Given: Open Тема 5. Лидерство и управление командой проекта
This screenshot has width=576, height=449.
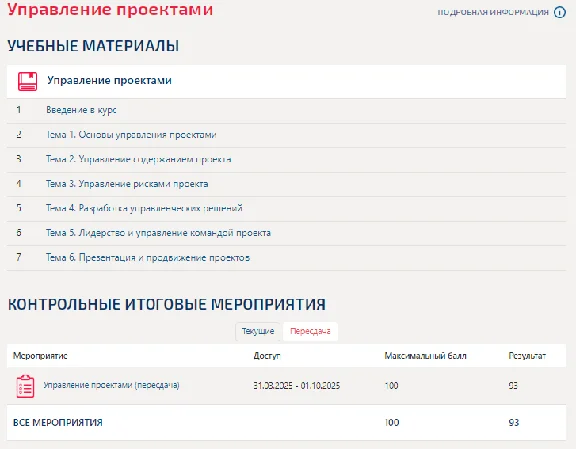Looking at the screenshot, I should [x=158, y=233].
